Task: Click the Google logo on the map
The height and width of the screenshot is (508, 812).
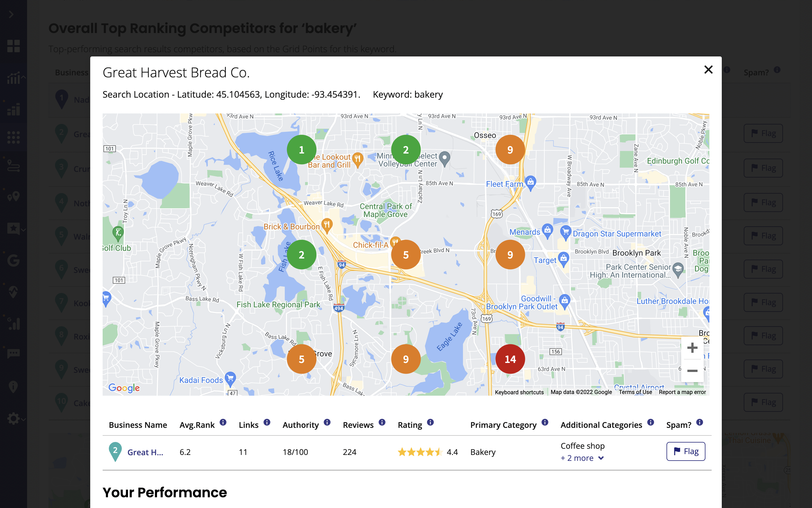Action: click(124, 388)
